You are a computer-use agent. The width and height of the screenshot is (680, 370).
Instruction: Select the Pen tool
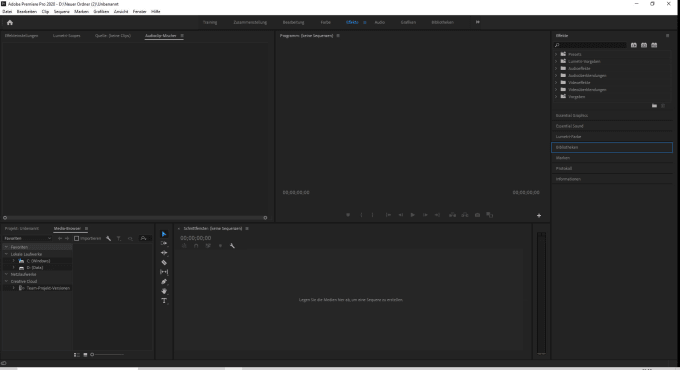click(164, 282)
